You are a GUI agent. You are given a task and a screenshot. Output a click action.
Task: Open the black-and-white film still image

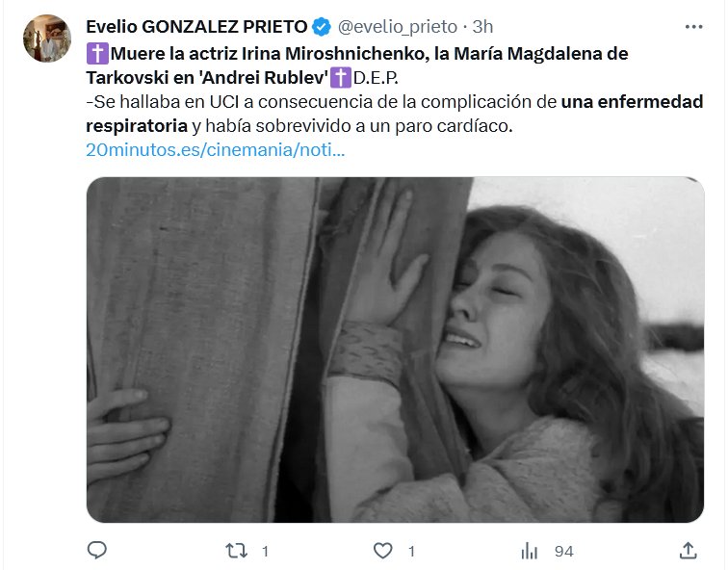(395, 350)
